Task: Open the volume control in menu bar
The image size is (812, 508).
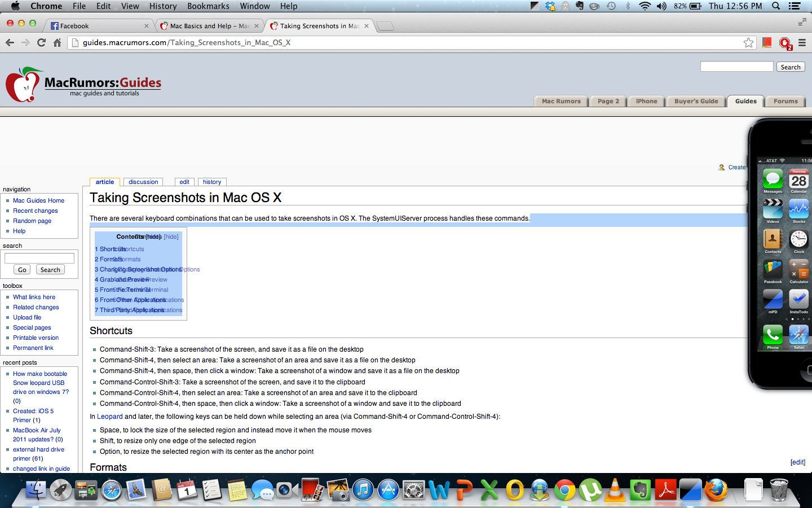Action: 661,6
